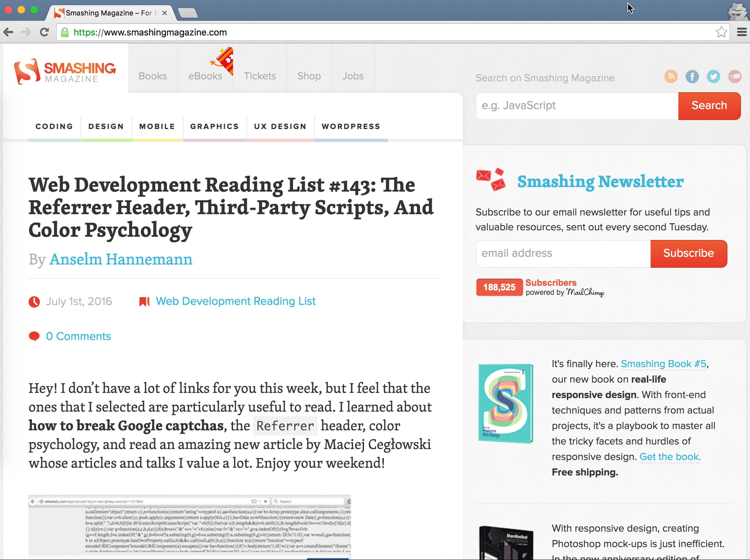Open author Anselm Hannemann link
The image size is (750, 560).
121,259
